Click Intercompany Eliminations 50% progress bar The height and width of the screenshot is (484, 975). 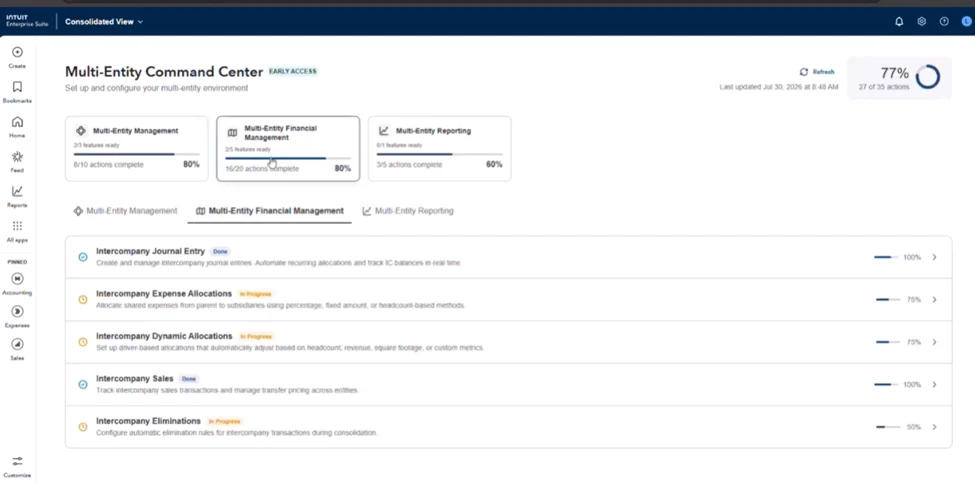[x=887, y=427]
